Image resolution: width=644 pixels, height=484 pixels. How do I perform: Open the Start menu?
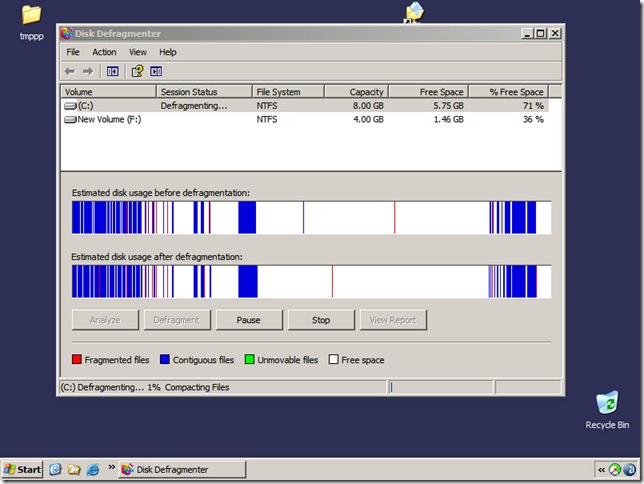click(23, 469)
